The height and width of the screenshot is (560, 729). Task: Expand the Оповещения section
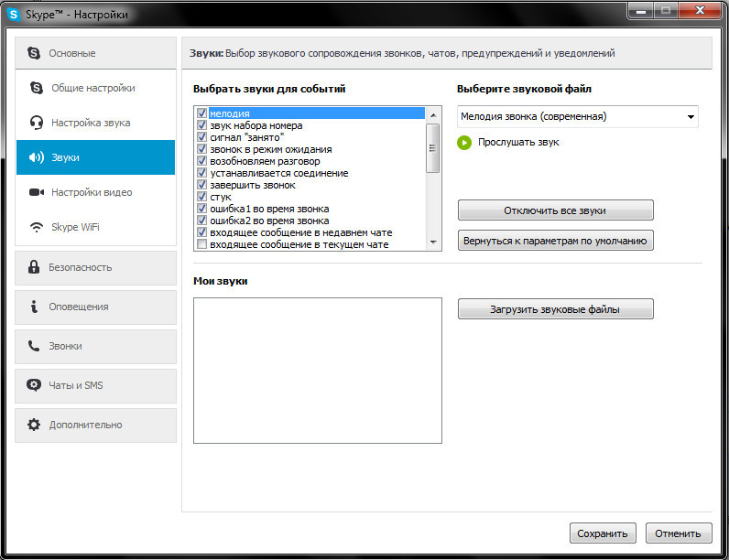[x=95, y=307]
